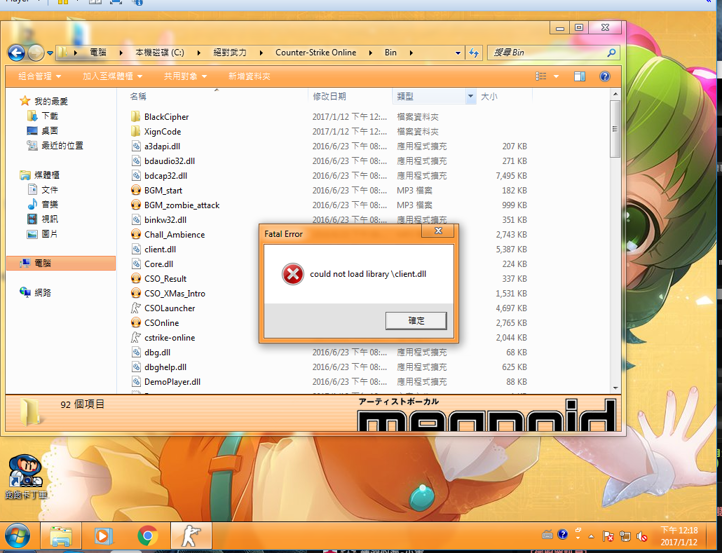Screen dimensions: 722x553
Task: Select the dbg.dll file
Action: (157, 352)
